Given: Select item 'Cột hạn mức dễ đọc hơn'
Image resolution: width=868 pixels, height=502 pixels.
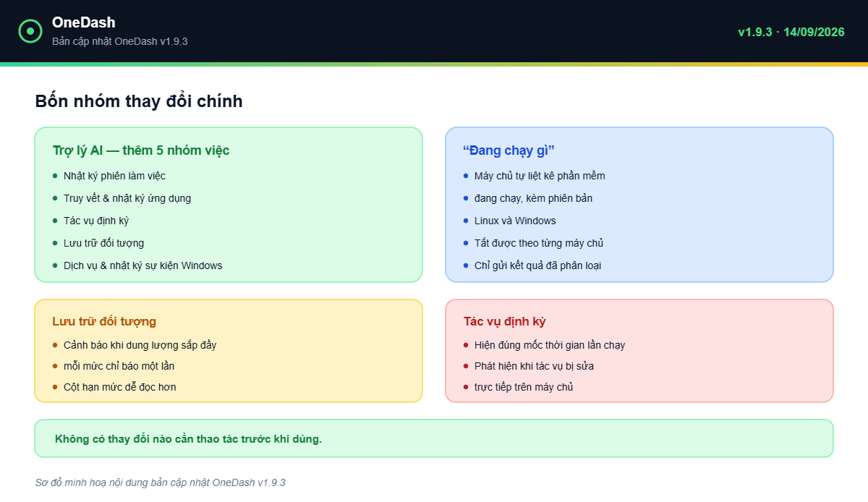Looking at the screenshot, I should click(x=120, y=387).
